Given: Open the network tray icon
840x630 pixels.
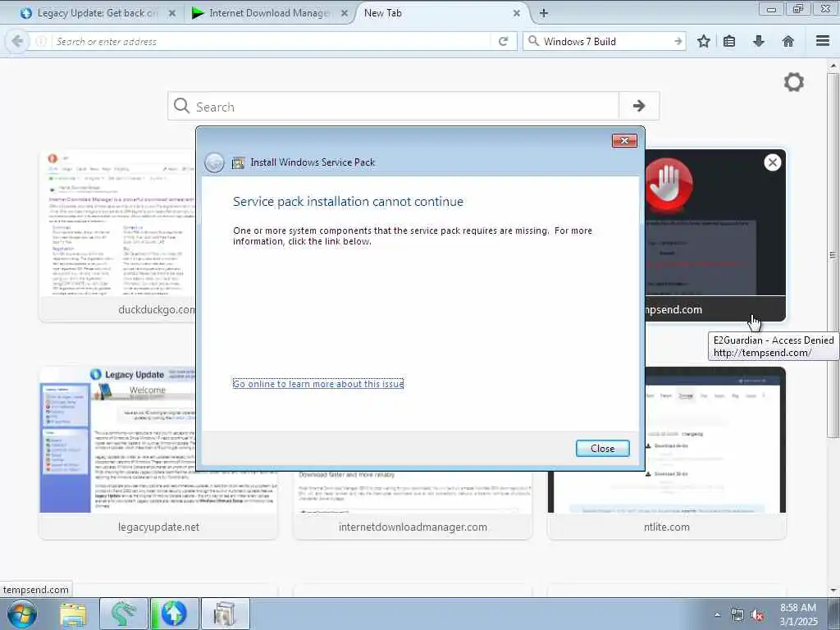Looking at the screenshot, I should [x=737, y=615].
